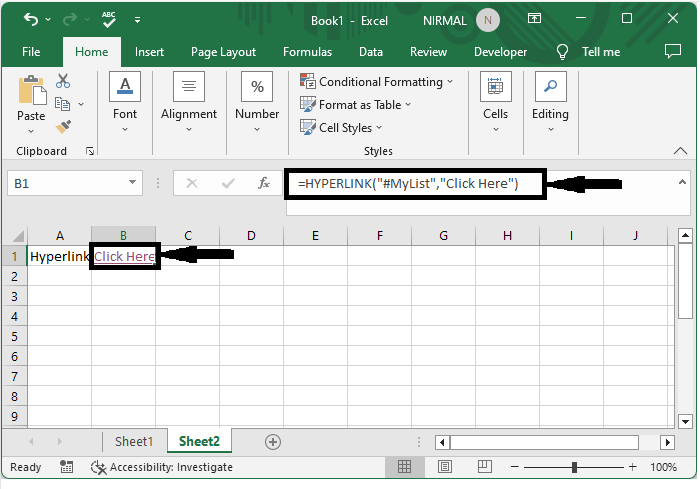Switch to Page Layout view icon
The image size is (700, 489).
tap(445, 467)
